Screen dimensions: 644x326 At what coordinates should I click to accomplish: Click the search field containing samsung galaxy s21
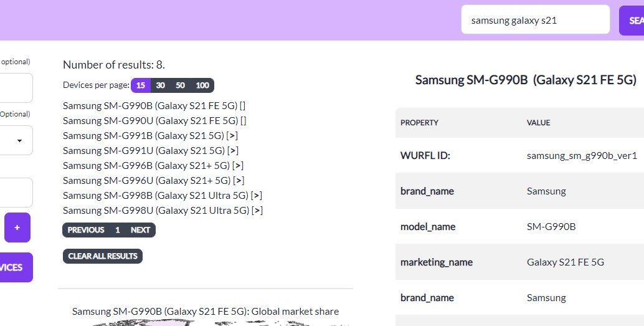coord(535,20)
